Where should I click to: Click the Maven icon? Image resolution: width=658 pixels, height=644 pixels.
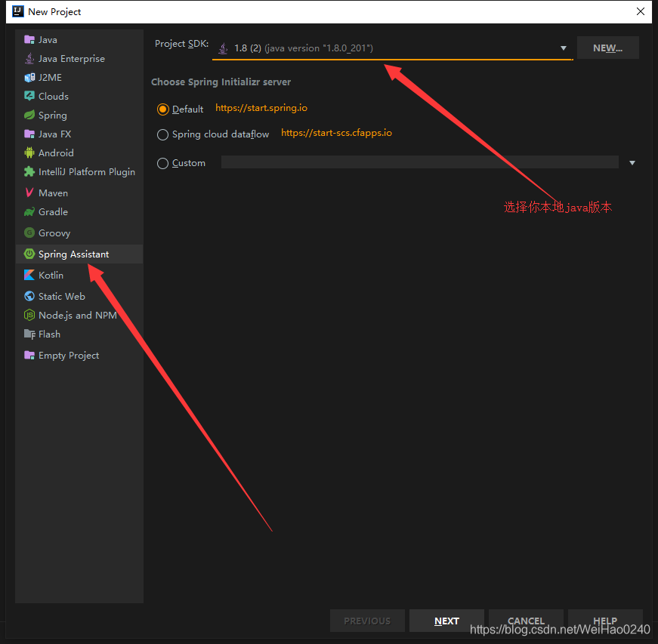click(29, 193)
